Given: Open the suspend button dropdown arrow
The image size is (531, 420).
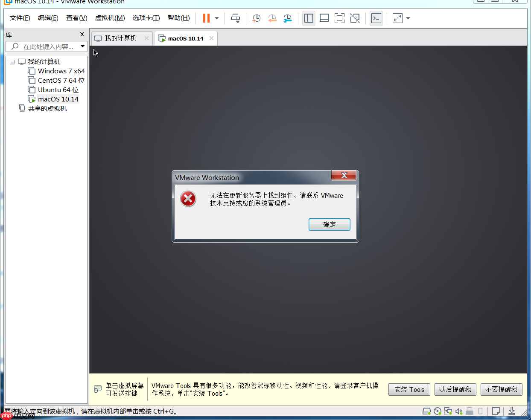Looking at the screenshot, I should pos(216,18).
